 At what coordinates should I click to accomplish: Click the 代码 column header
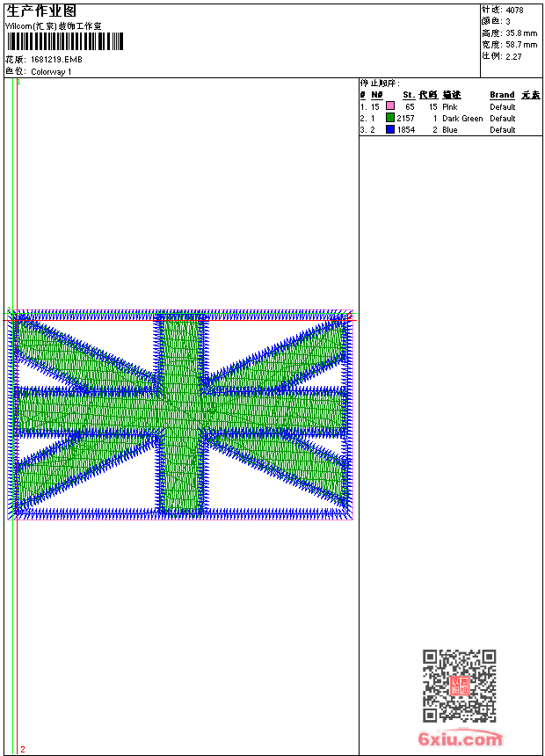(x=428, y=95)
